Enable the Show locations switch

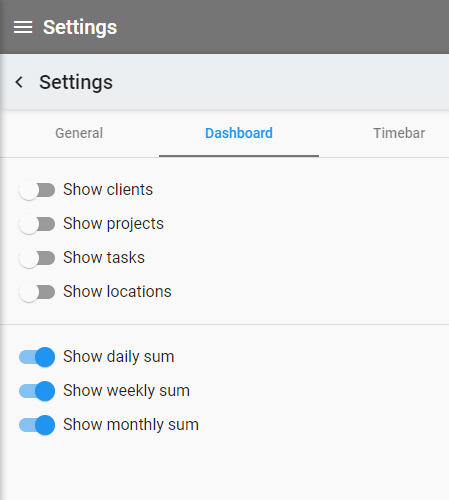click(37, 292)
